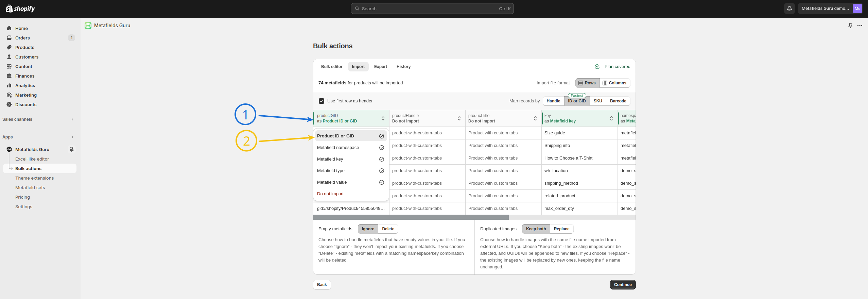Click the Metafields Guru header logo
868x299 pixels.
tap(88, 26)
